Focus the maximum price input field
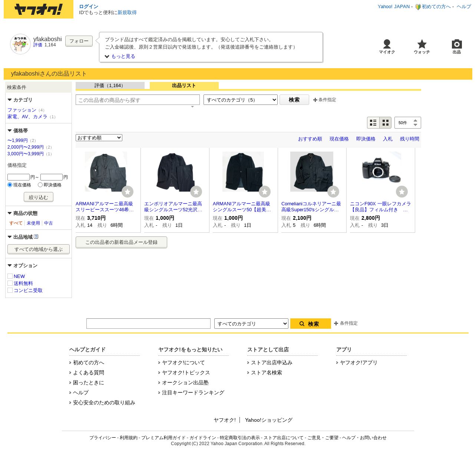 pos(52,177)
